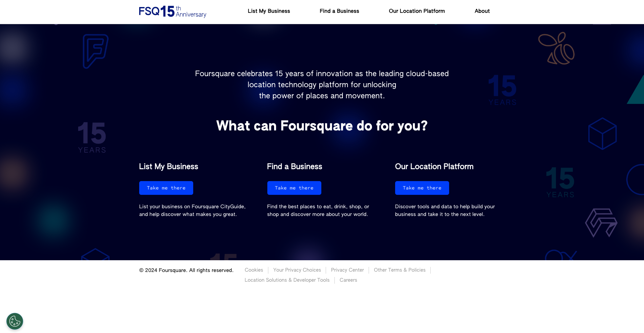Click Our Location Platform section heading
Screen dimensions: 644x333
(434, 167)
